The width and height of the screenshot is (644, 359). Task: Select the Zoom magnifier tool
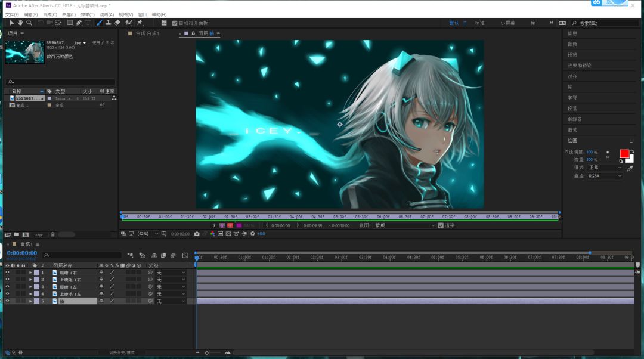tap(29, 23)
